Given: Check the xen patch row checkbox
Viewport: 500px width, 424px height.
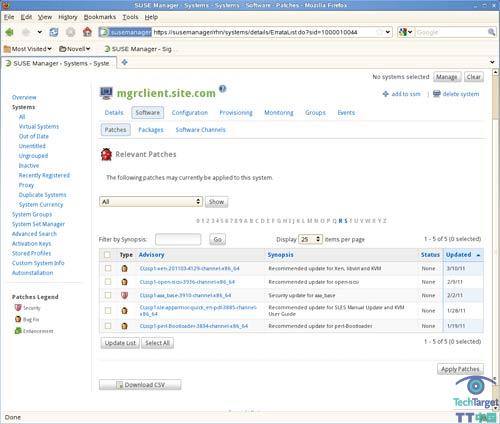Looking at the screenshot, I should click(108, 268).
